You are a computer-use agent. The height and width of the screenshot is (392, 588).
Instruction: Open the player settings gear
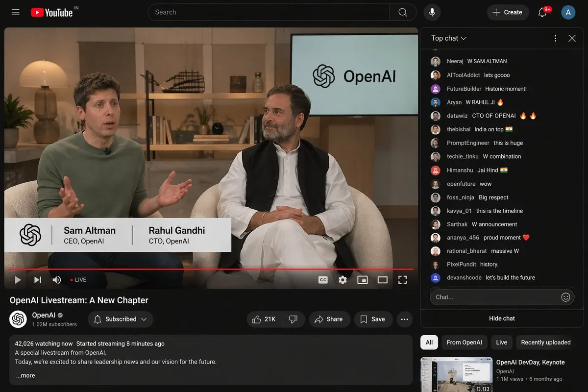[x=342, y=279]
